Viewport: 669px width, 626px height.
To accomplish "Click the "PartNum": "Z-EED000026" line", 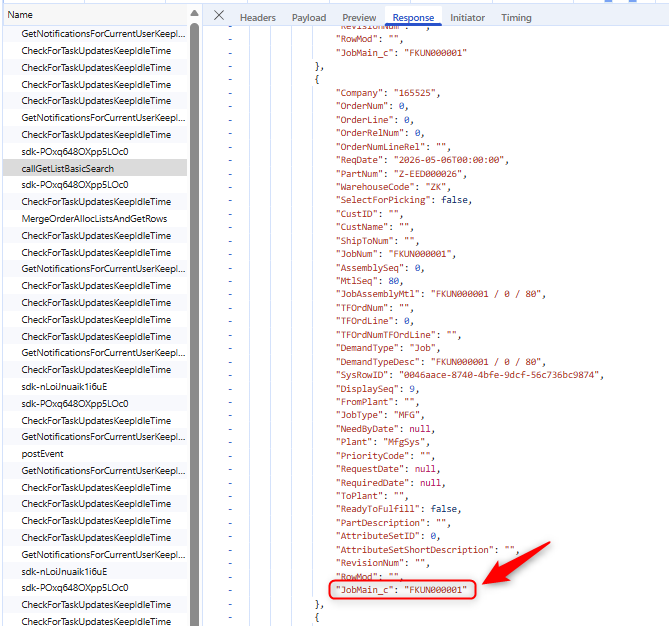I will (x=401, y=174).
